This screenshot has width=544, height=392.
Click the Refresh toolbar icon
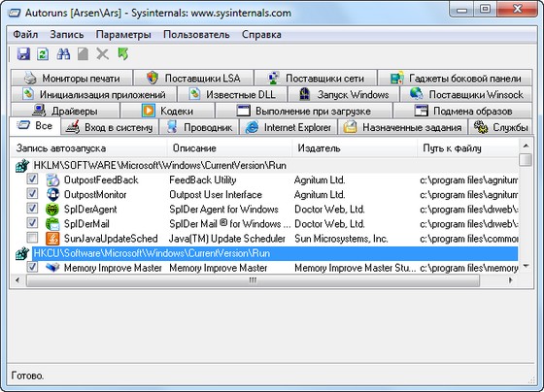click(43, 54)
